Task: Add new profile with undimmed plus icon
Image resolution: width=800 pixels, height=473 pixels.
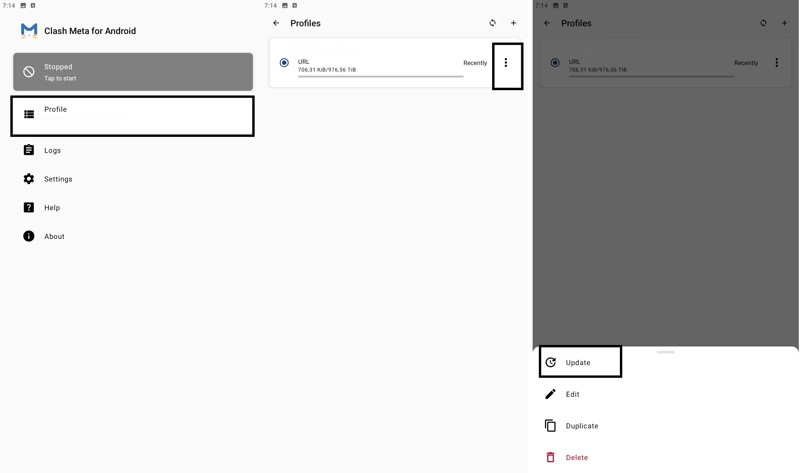Action: click(x=514, y=23)
